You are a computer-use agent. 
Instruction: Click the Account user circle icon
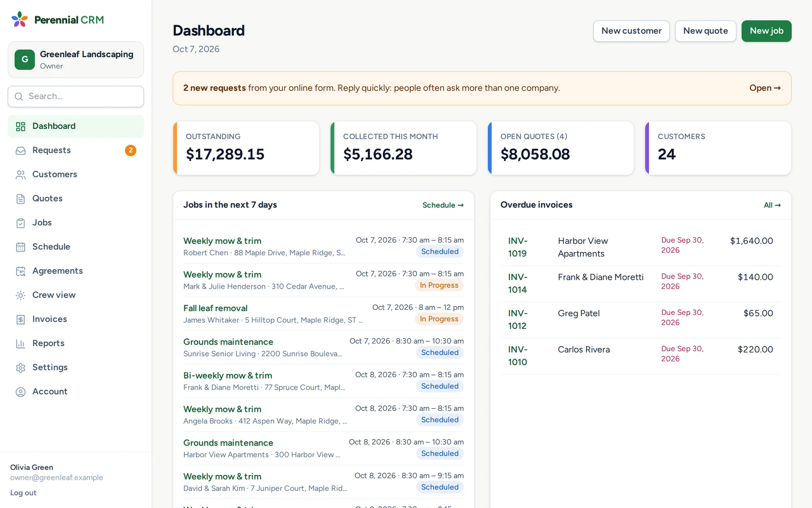21,392
